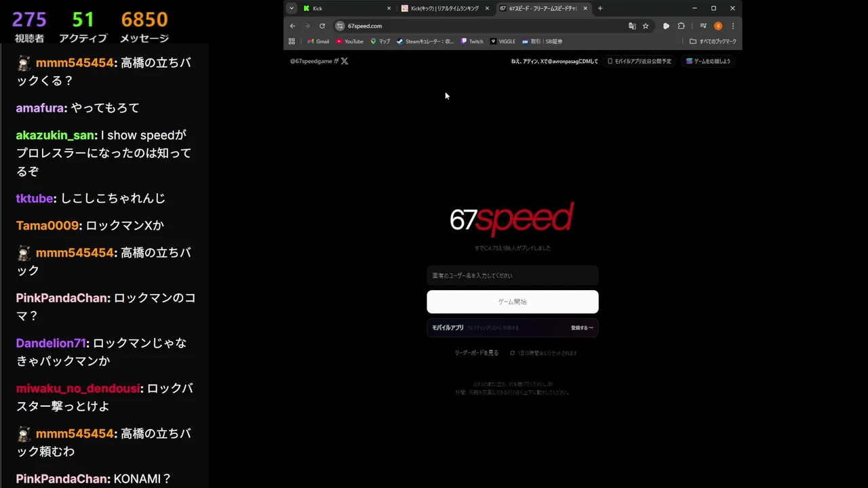Close the 67スピード tab
This screenshot has width=868, height=488.
pyautogui.click(x=585, y=8)
